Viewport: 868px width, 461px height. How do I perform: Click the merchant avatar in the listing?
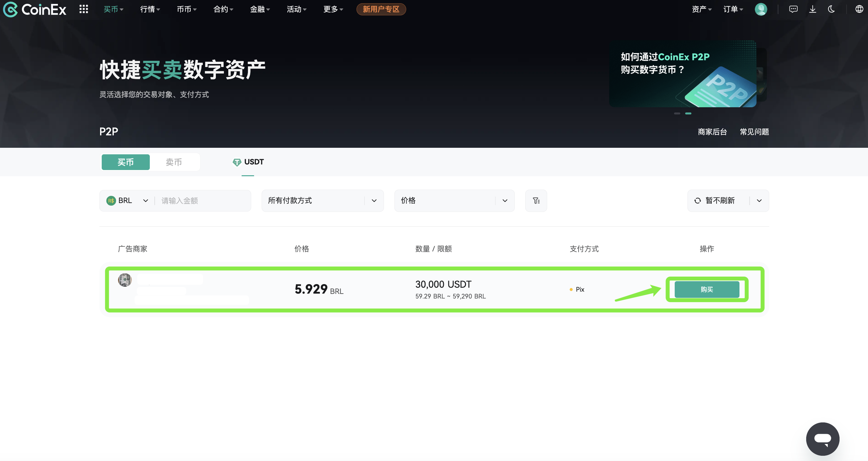pyautogui.click(x=125, y=280)
